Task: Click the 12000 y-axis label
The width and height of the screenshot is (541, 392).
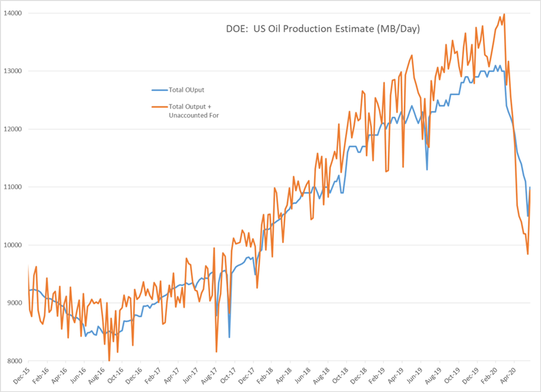Action: click(13, 129)
